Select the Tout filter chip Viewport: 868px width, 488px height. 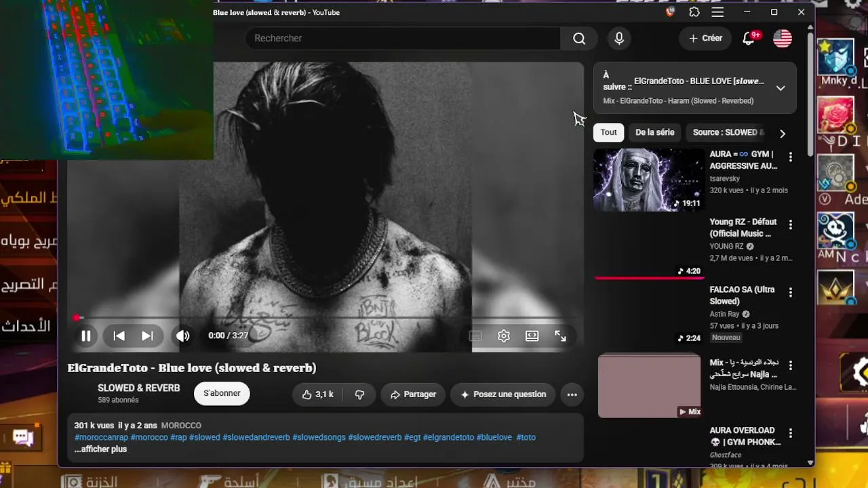click(x=609, y=133)
